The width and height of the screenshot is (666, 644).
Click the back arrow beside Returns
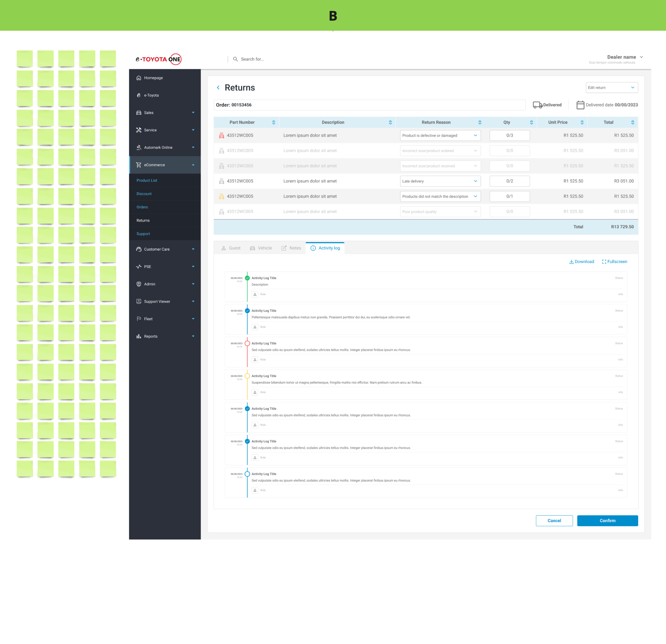[218, 88]
